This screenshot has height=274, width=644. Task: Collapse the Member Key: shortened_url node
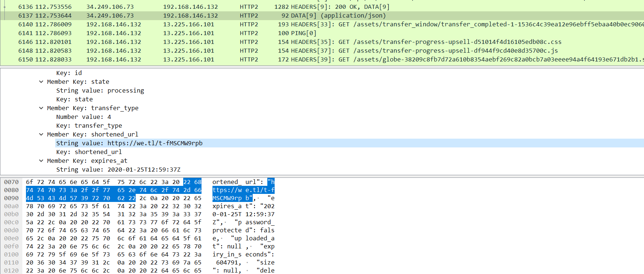point(41,134)
